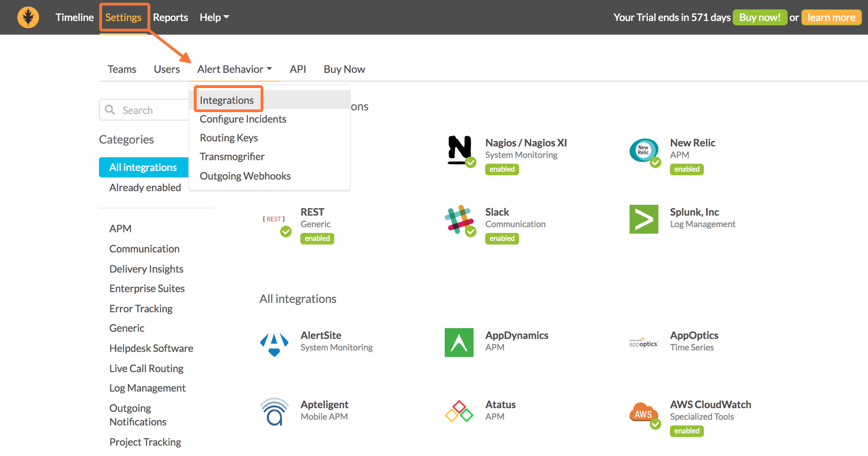
Task: Focus the Search input field
Action: coord(144,110)
